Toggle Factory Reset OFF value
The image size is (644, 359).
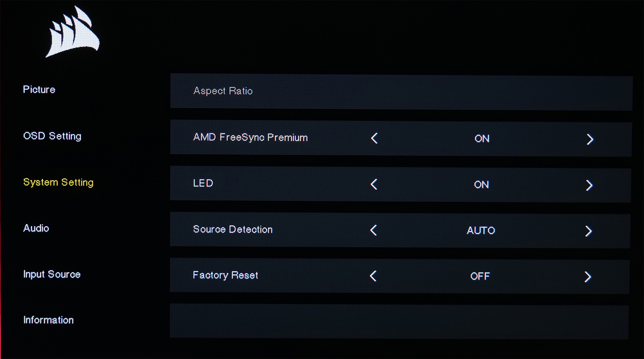480,276
